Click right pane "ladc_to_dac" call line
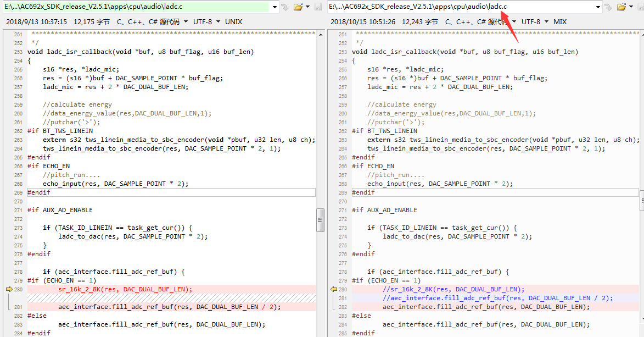This screenshot has height=337, width=644. coord(457,236)
